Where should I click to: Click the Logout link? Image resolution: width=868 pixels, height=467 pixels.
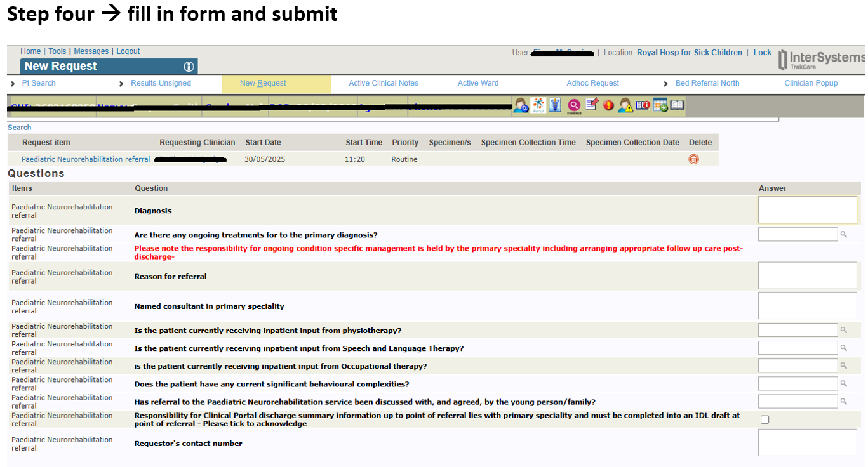coord(128,51)
